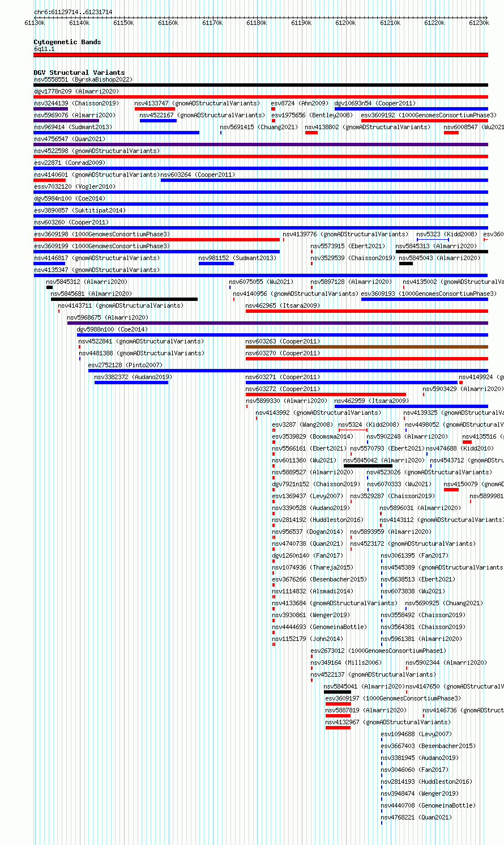Click esv5573915 (Ebert2021) label
Image resolution: width=504 pixels, height=845 pixels.
pos(348,247)
